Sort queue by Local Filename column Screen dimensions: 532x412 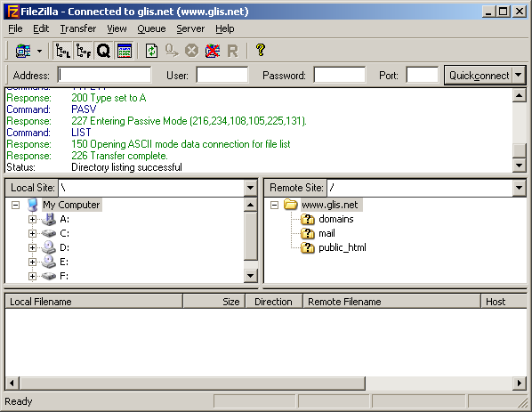(94, 302)
